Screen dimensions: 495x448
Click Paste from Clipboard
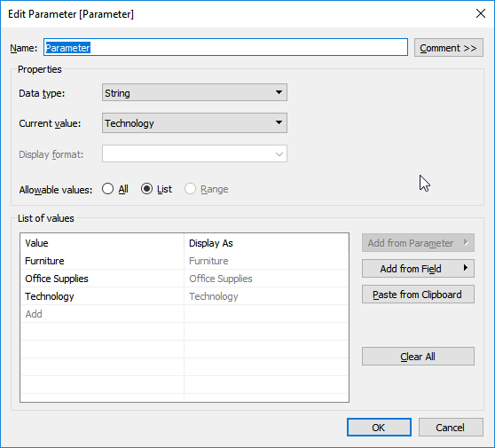[418, 295]
